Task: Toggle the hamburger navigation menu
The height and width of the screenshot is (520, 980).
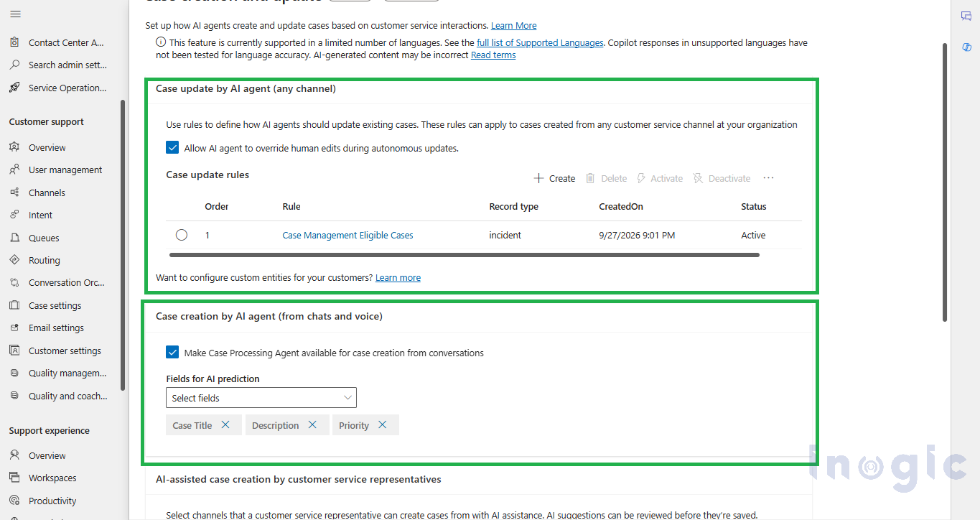Action: (15, 14)
